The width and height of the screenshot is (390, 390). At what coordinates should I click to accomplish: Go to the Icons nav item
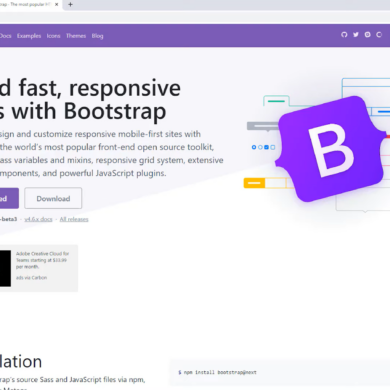[53, 36]
